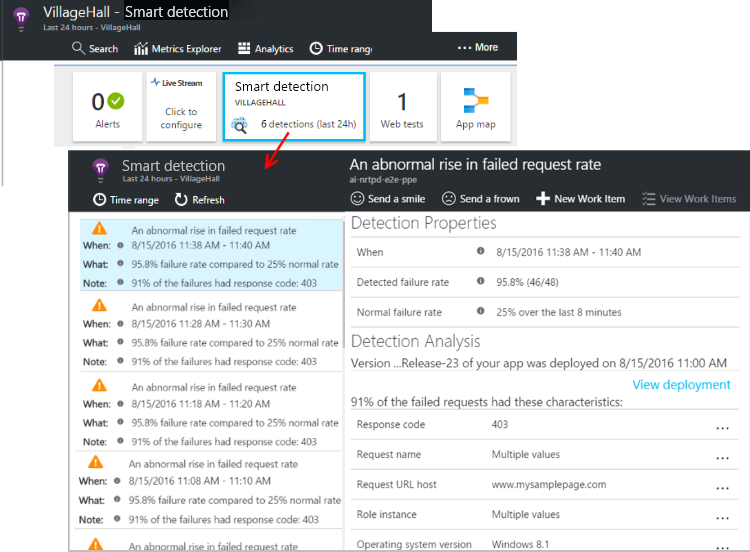Open the Web tests tile
The height and width of the screenshot is (552, 750).
click(402, 107)
